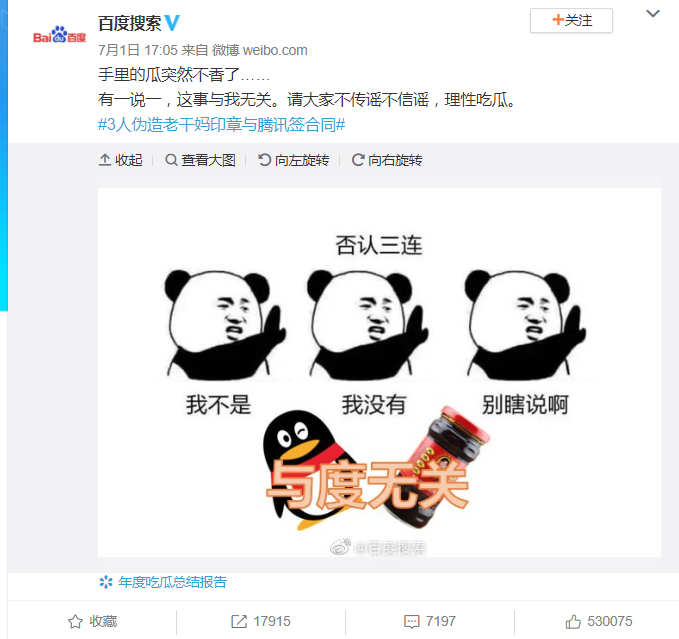View the 7197 comments count

coord(440,621)
